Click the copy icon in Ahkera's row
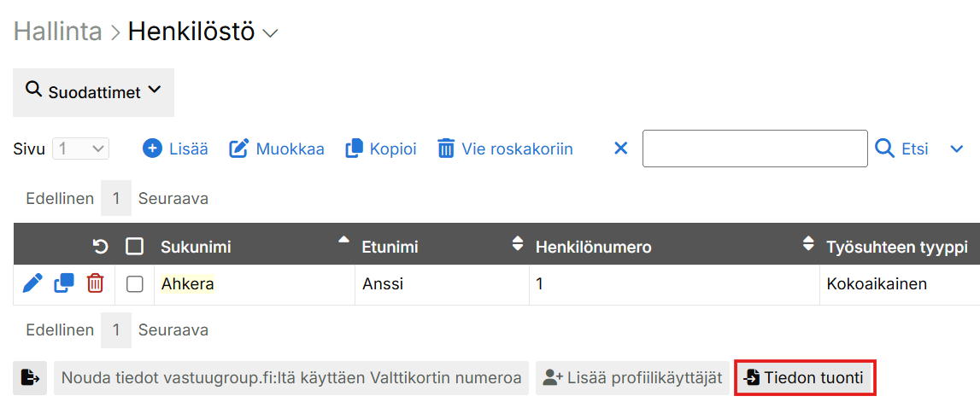 64,283
